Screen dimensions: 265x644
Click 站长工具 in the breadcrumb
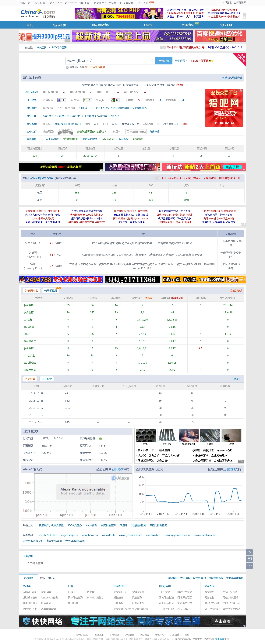pos(42,47)
